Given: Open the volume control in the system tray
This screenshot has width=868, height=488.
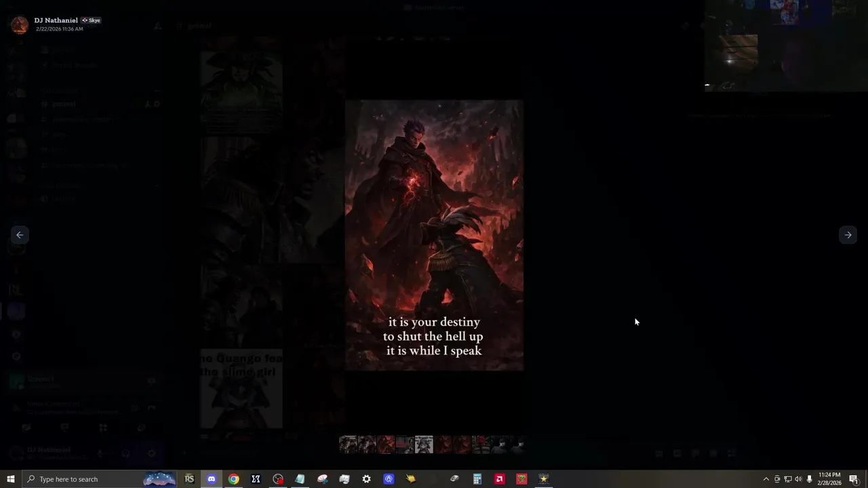Looking at the screenshot, I should pyautogui.click(x=798, y=479).
